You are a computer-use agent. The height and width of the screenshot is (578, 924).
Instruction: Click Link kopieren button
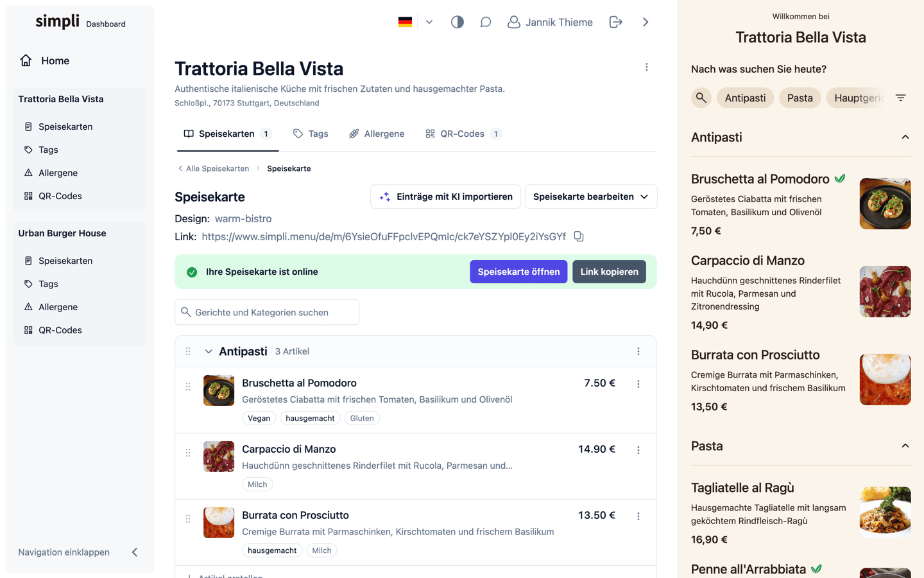tap(609, 272)
